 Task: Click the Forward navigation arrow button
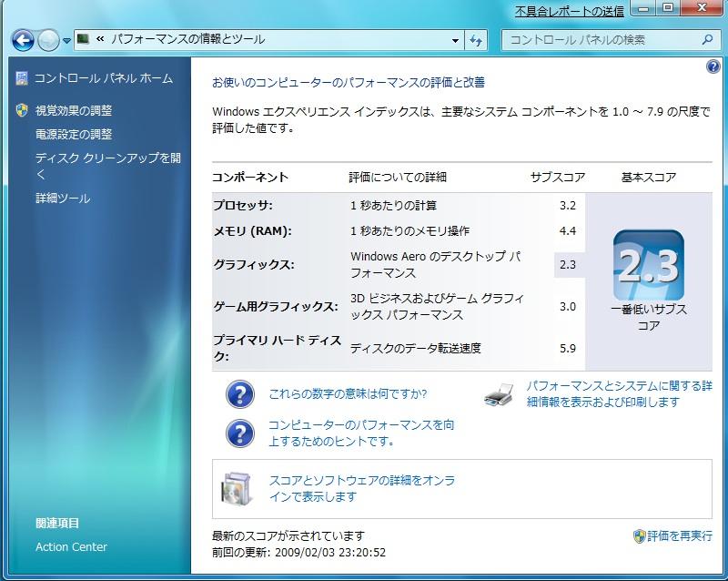coord(48,40)
